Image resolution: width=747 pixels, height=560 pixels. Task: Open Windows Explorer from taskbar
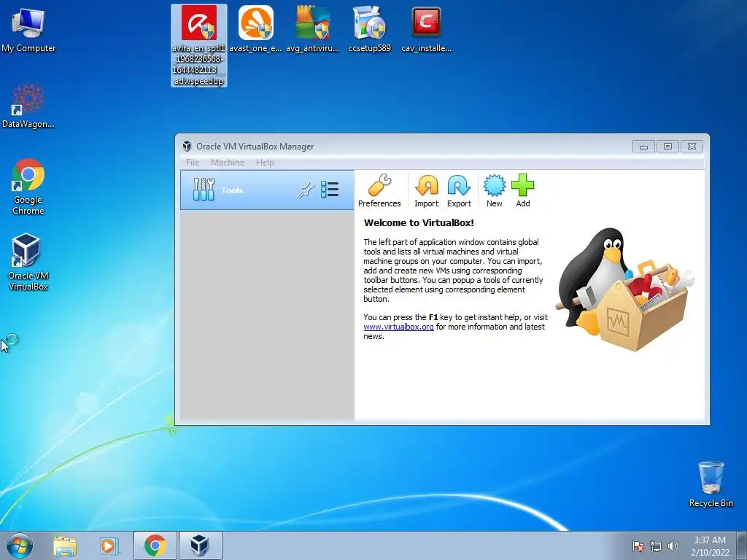tap(65, 545)
